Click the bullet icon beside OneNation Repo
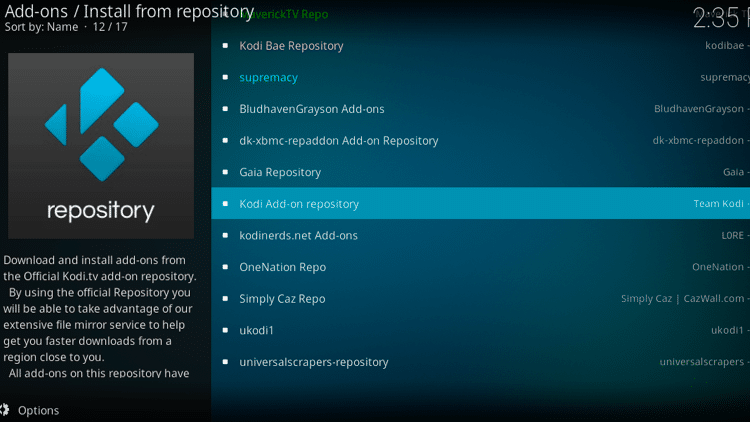Image resolution: width=750 pixels, height=422 pixels. tap(225, 267)
